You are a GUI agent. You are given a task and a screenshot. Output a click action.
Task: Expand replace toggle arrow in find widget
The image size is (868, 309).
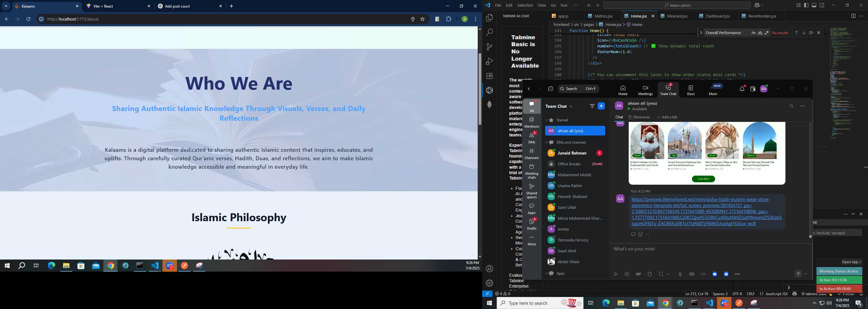[701, 33]
